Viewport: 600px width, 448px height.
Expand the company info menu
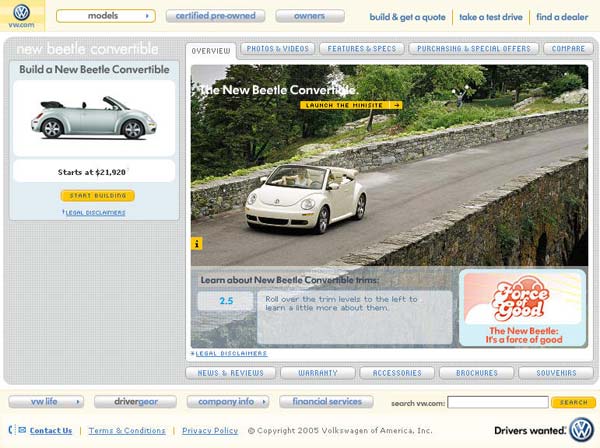(x=228, y=402)
